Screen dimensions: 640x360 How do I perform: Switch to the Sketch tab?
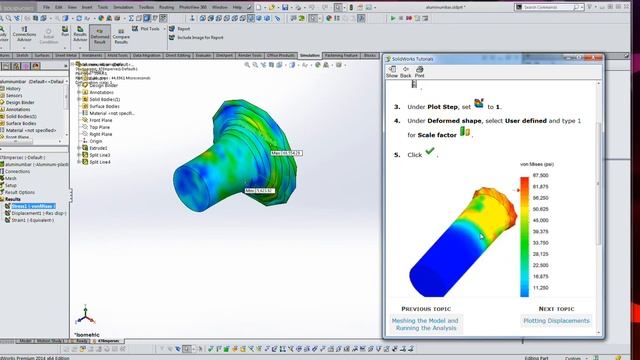pos(22,56)
